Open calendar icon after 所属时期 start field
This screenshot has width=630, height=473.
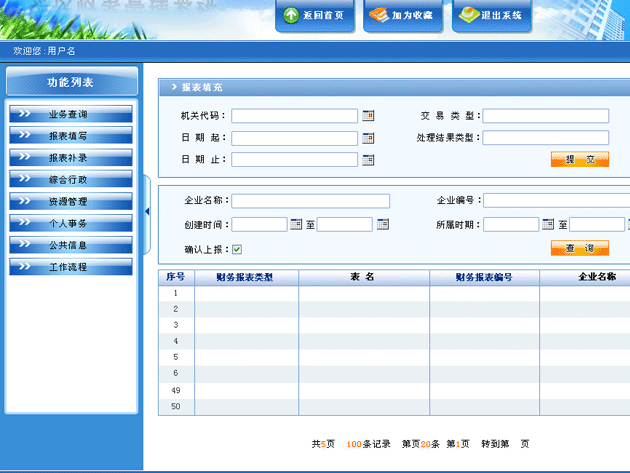coord(548,224)
